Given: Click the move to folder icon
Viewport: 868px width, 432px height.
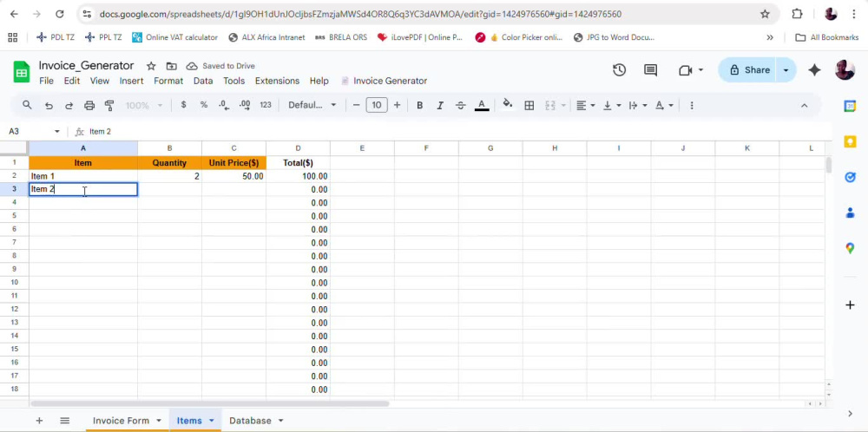Looking at the screenshot, I should click(172, 66).
